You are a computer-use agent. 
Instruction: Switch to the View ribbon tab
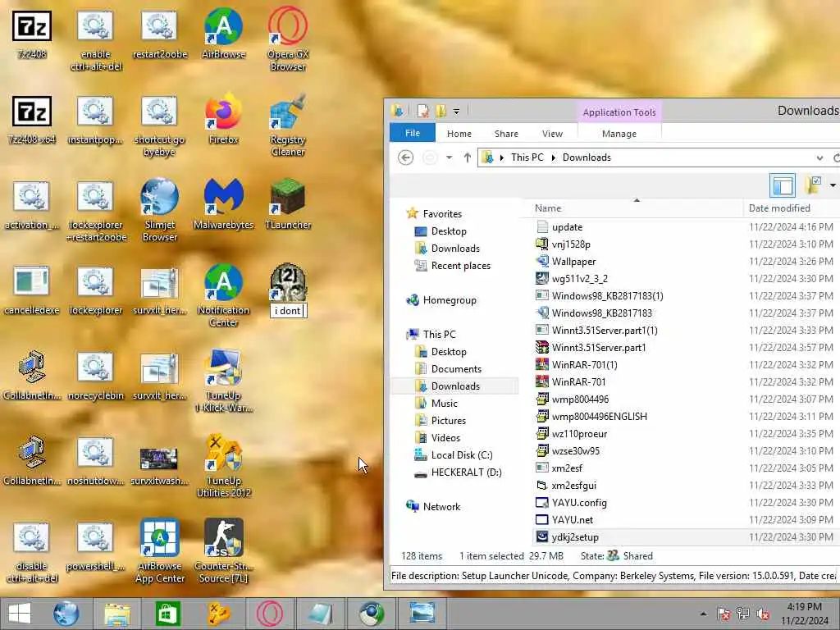tap(552, 134)
